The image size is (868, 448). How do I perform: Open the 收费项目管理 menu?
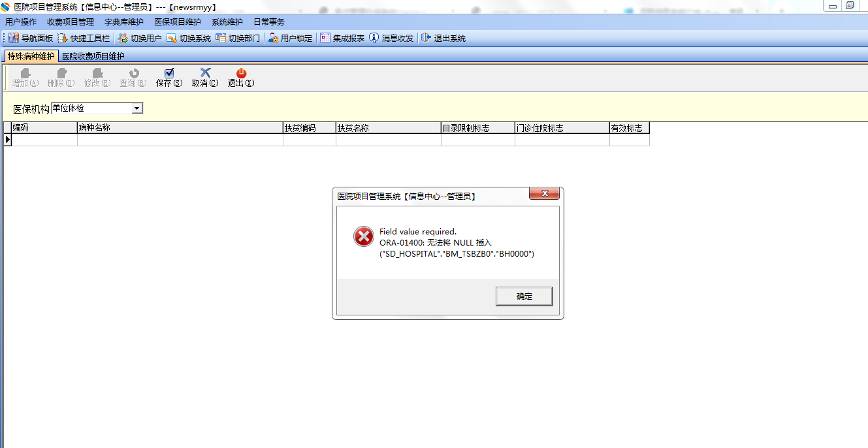(71, 22)
